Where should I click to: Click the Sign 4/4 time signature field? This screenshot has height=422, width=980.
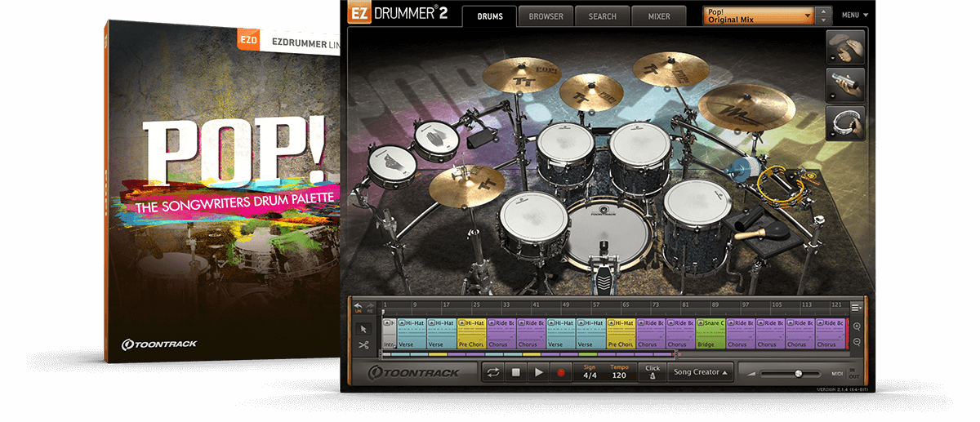coord(590,372)
